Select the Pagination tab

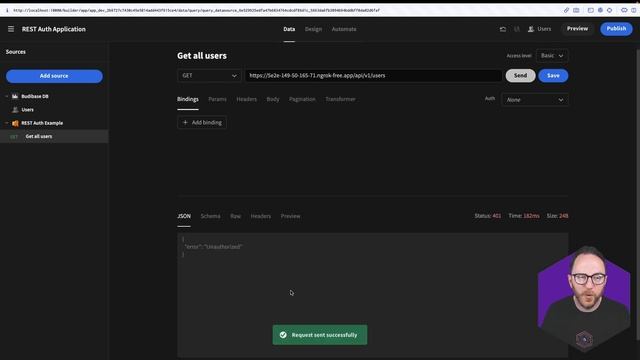pyautogui.click(x=302, y=99)
